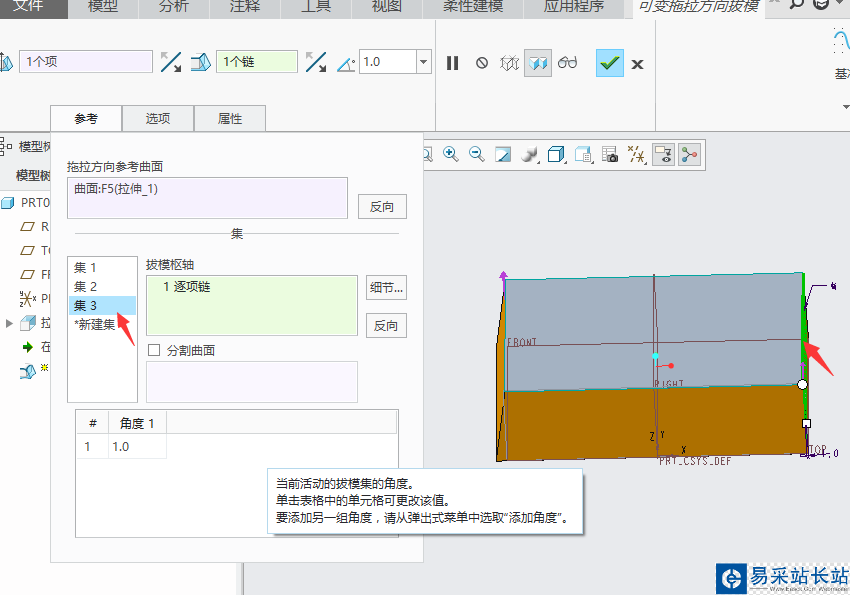This screenshot has width=850, height=595.
Task: Open the 注释 ribbon tab
Action: [x=245, y=7]
